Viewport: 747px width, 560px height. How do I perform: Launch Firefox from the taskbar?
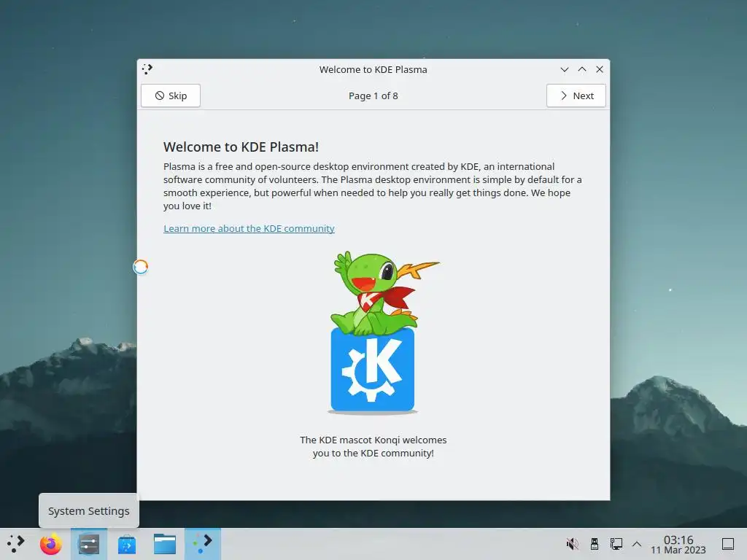click(51, 544)
